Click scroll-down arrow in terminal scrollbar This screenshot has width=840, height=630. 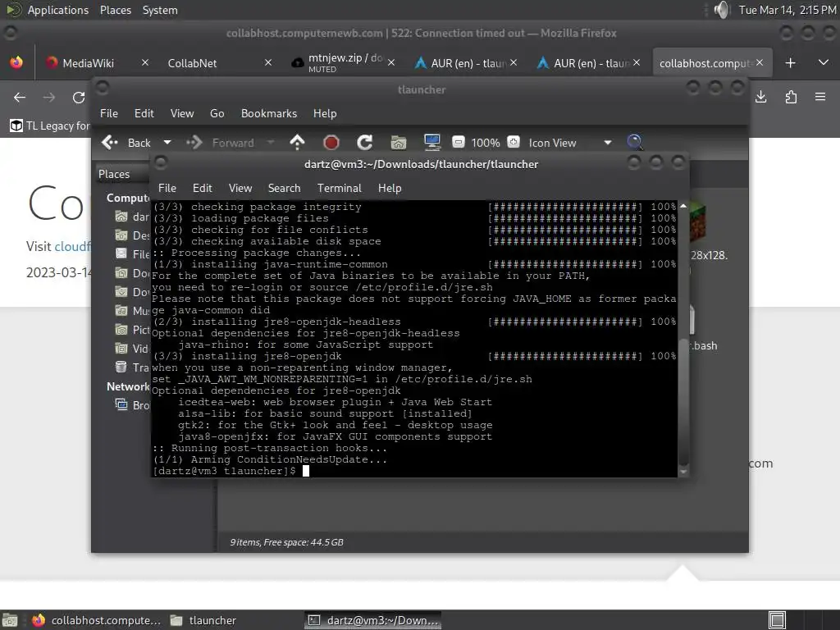click(683, 472)
